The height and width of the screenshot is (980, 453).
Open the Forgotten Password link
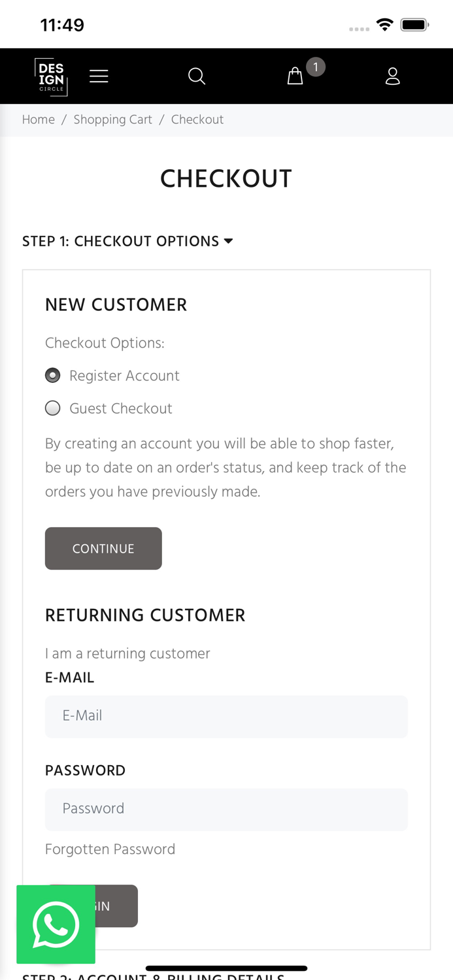click(110, 849)
